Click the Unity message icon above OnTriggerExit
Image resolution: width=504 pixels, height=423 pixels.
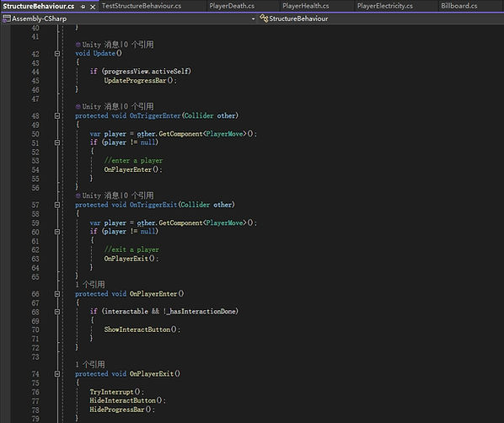[78, 195]
